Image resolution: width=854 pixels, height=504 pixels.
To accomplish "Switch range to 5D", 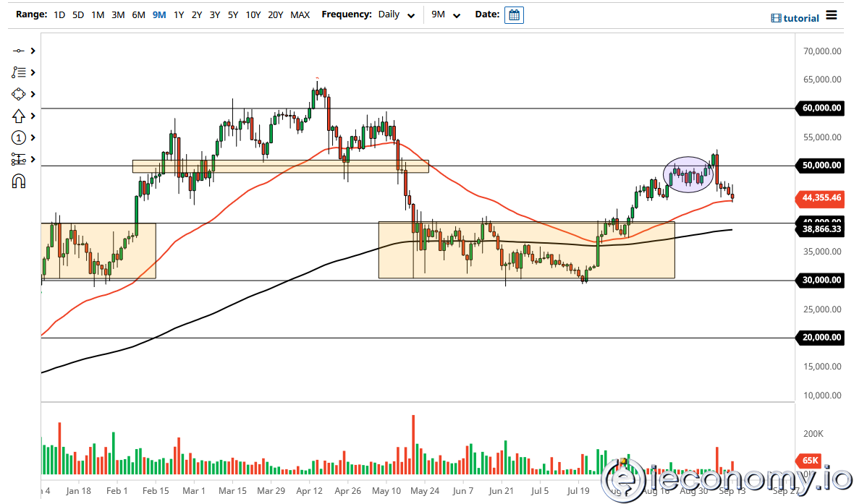I will (x=78, y=14).
